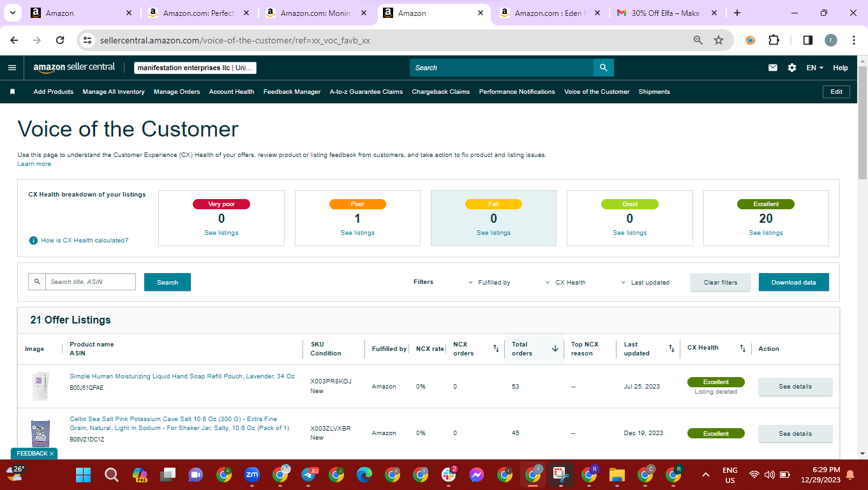
Task: Open the tab search chevron dropdown
Action: pyautogui.click(x=13, y=13)
